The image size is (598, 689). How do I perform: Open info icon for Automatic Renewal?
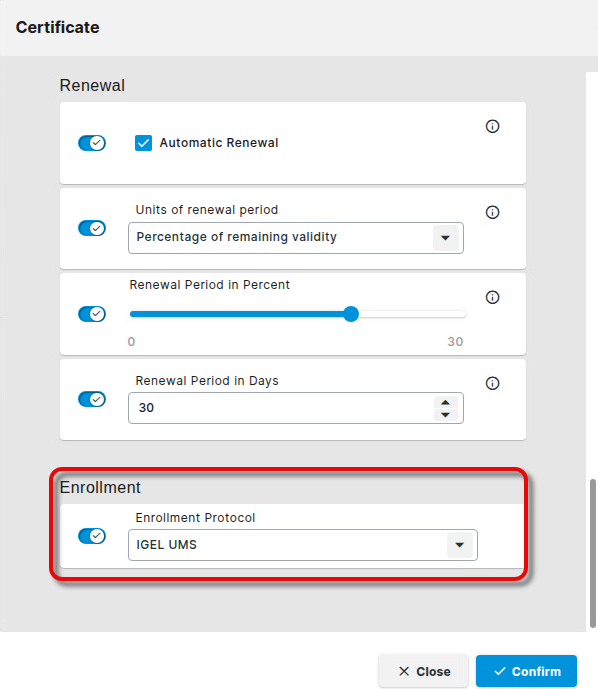(x=492, y=127)
